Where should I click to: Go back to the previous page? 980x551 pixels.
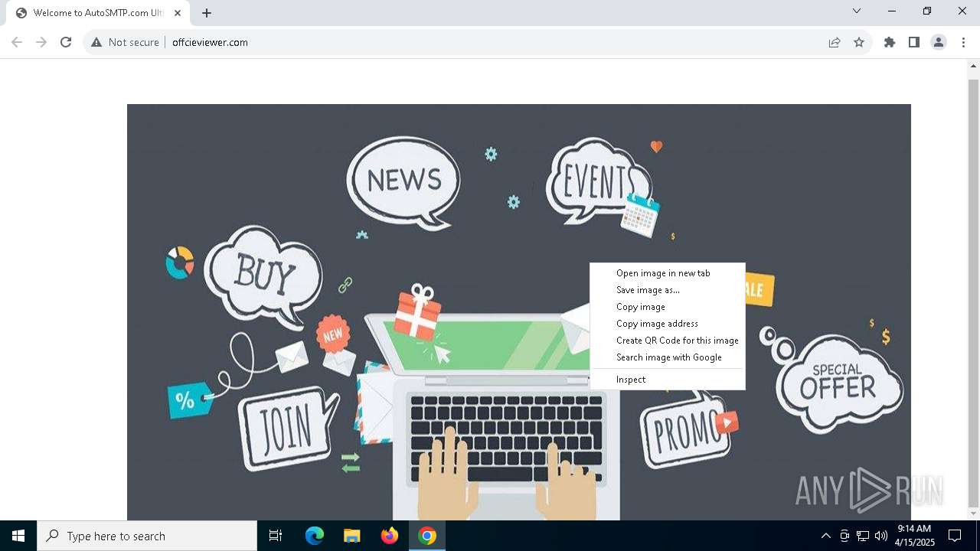[17, 42]
